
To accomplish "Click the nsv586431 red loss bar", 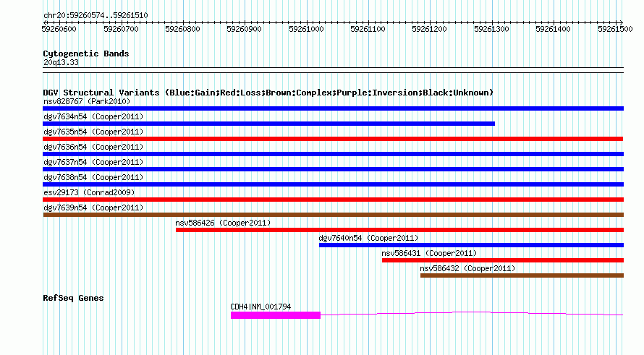I will [x=503, y=260].
